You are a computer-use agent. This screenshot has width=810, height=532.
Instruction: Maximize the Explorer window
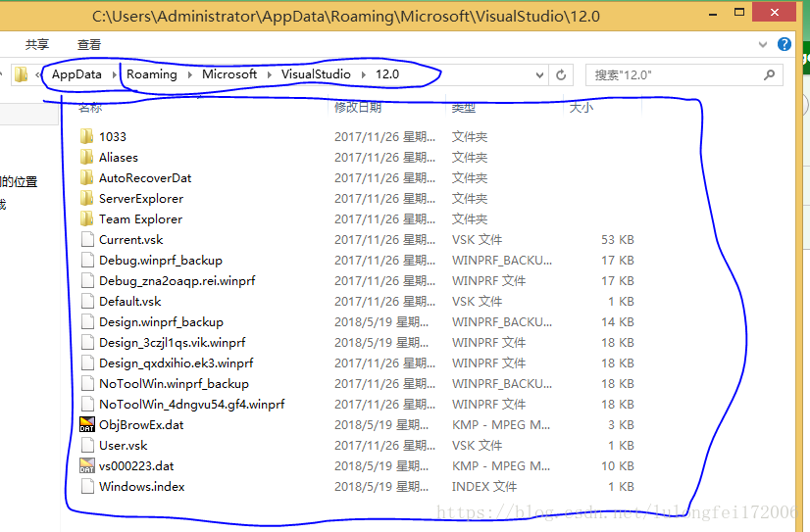[x=739, y=13]
